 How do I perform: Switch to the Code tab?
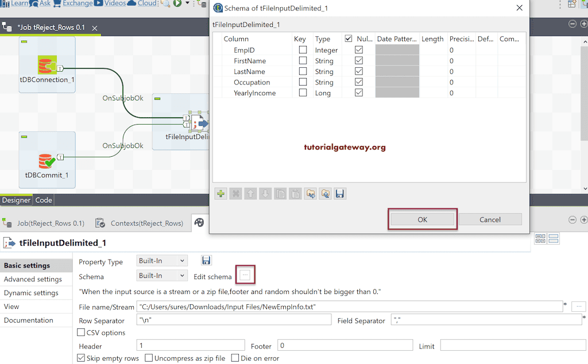point(43,200)
